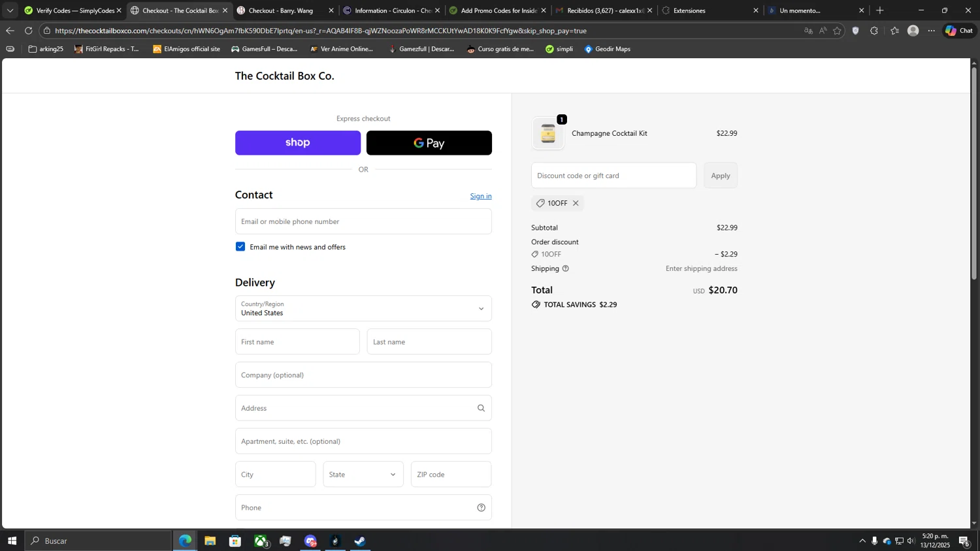Open Geodir Maps bookmark
Image resolution: width=980 pixels, height=551 pixels.
tap(607, 49)
